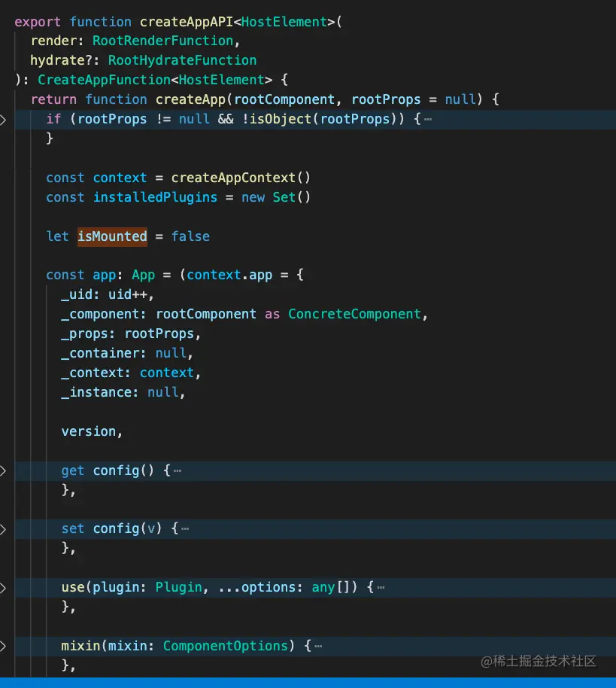This screenshot has height=688, width=616.
Task: Unfold ellipsis after if rootProps brace
Action: (428, 120)
